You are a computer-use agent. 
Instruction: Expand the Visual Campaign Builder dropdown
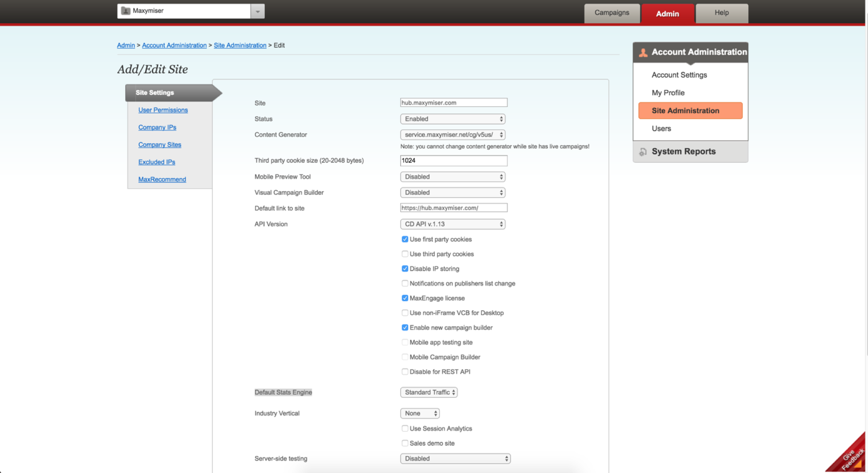click(x=453, y=193)
